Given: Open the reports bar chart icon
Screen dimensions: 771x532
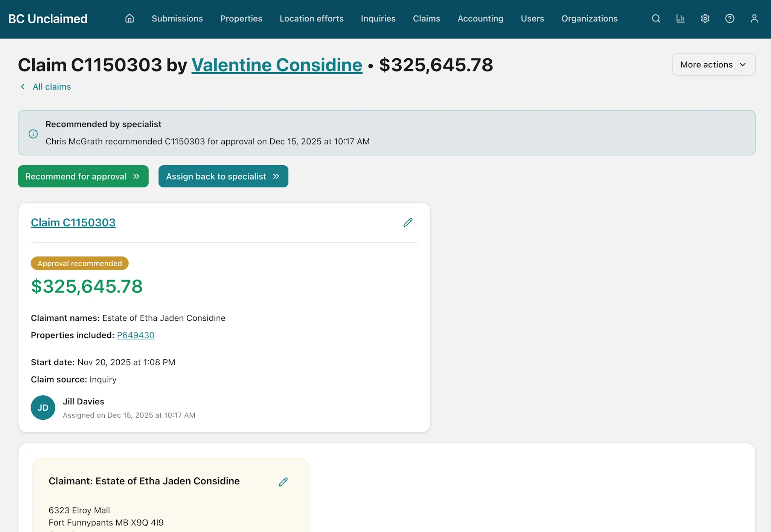Looking at the screenshot, I should 680,18.
